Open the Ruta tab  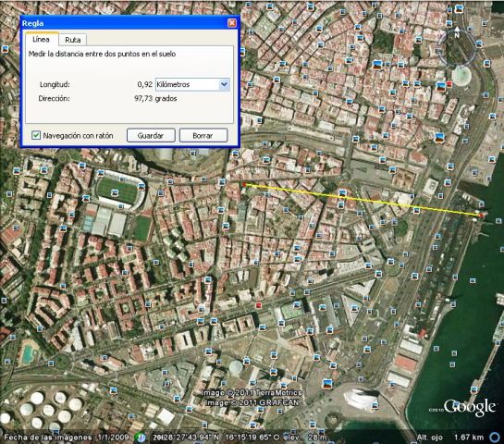click(x=73, y=40)
